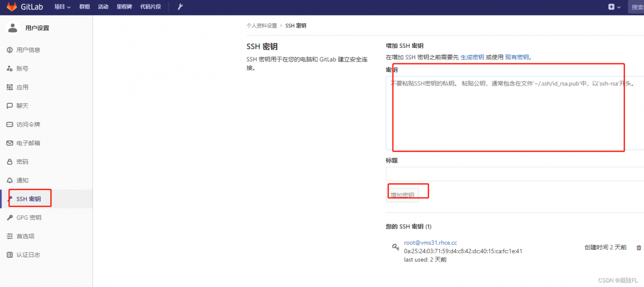Open the root@vms31.rhce.cc key link
This screenshot has width=644, height=287.
(431, 243)
